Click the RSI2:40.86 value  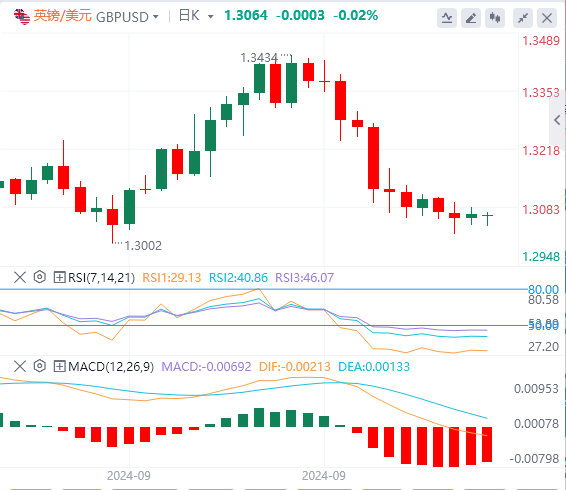tap(238, 278)
